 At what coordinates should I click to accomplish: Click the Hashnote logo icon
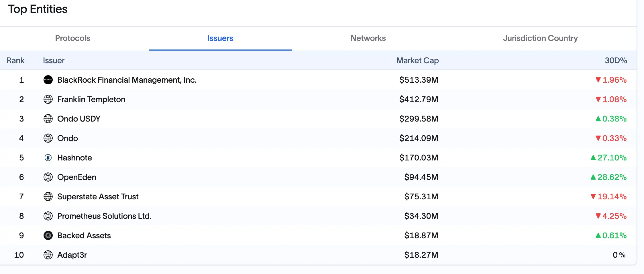[48, 158]
